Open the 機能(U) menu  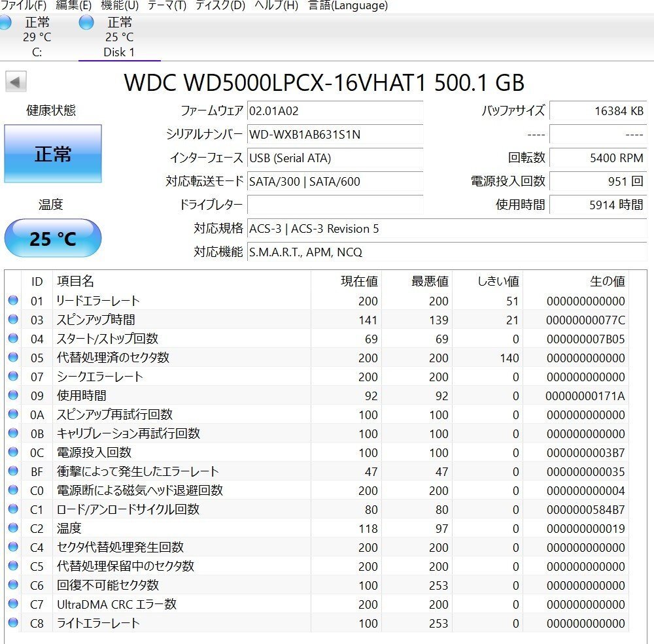pos(118,5)
